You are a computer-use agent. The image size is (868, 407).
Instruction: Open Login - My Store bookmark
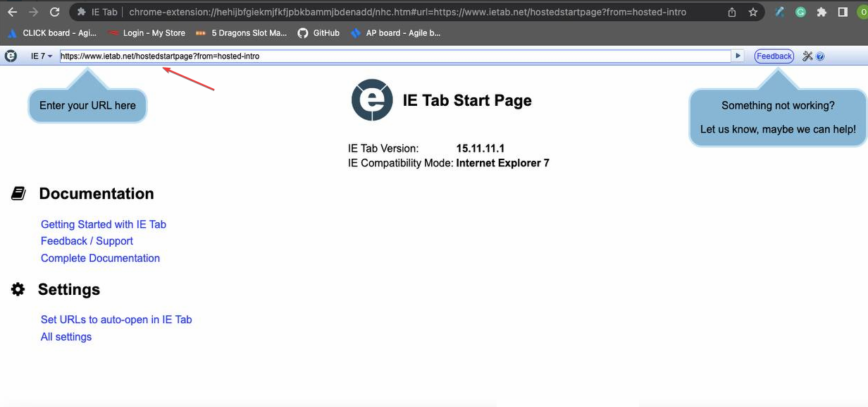[147, 32]
